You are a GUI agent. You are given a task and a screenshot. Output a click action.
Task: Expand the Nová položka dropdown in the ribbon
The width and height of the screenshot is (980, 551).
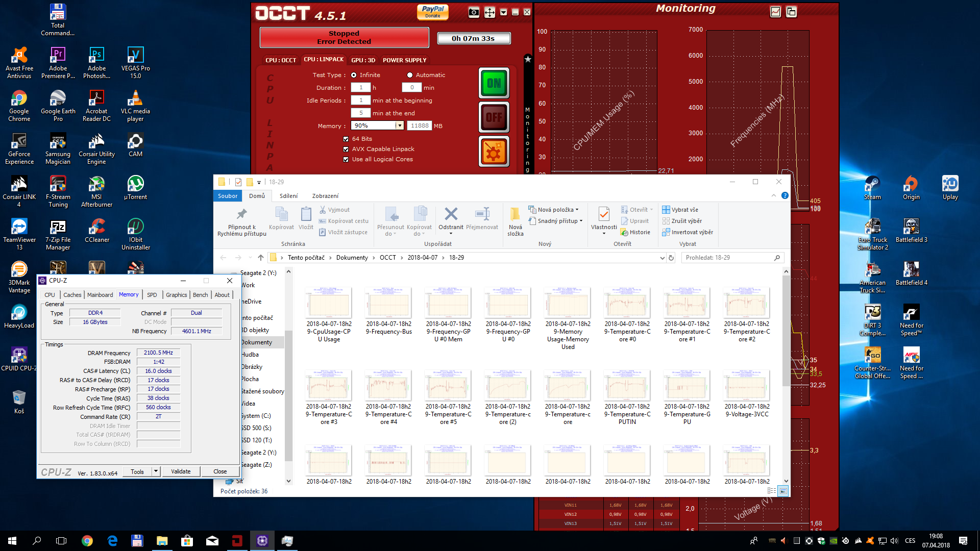(577, 210)
